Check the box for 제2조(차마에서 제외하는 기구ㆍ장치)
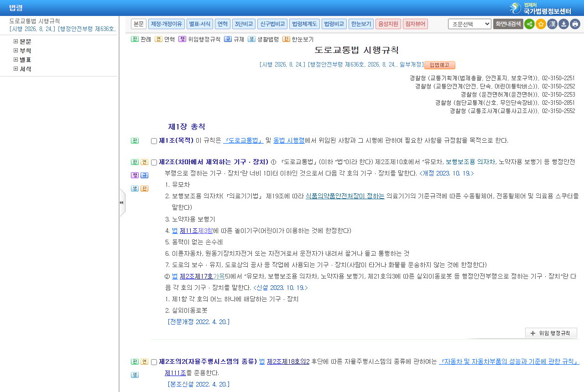The height and width of the screenshot is (392, 584). (x=154, y=162)
